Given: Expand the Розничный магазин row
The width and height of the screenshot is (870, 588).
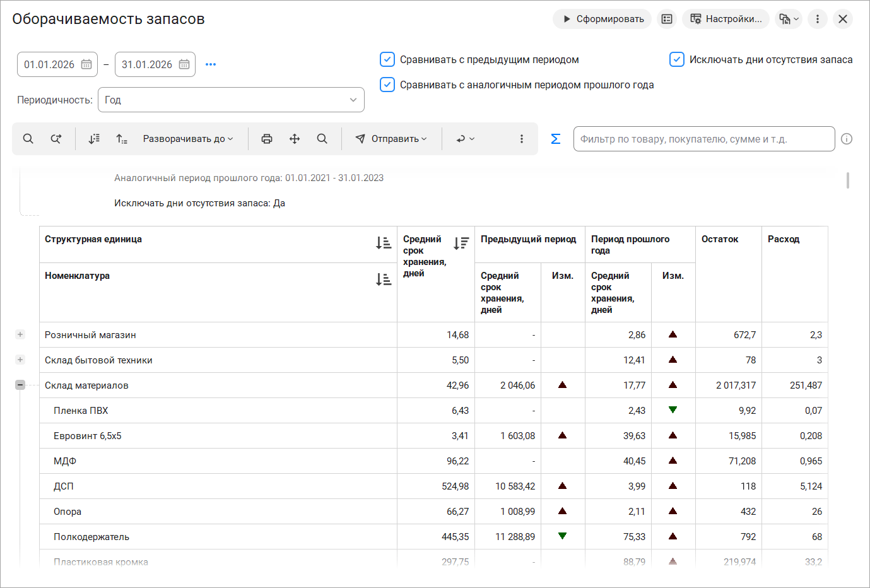Looking at the screenshot, I should [20, 334].
